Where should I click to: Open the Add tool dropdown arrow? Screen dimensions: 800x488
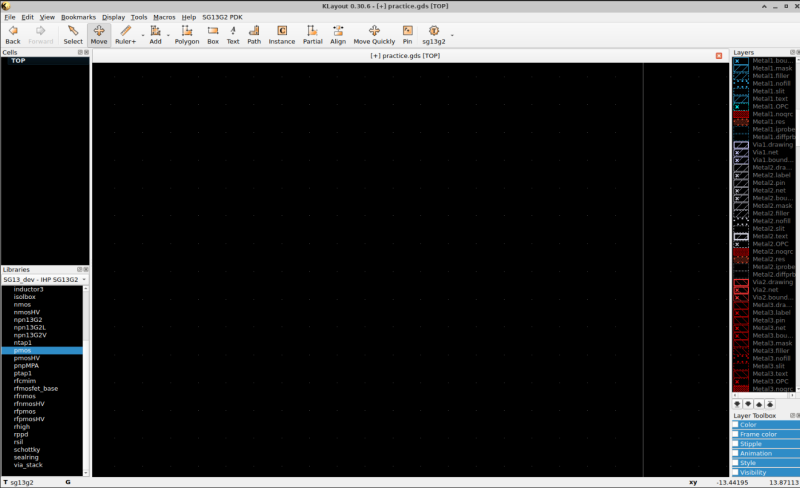pyautogui.click(x=168, y=36)
